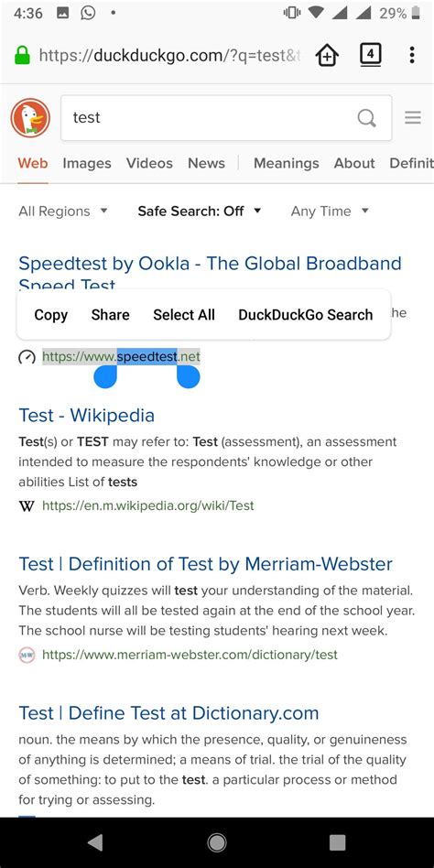Expand the All Regions dropdown
Screen dimensions: 434x868
63,211
